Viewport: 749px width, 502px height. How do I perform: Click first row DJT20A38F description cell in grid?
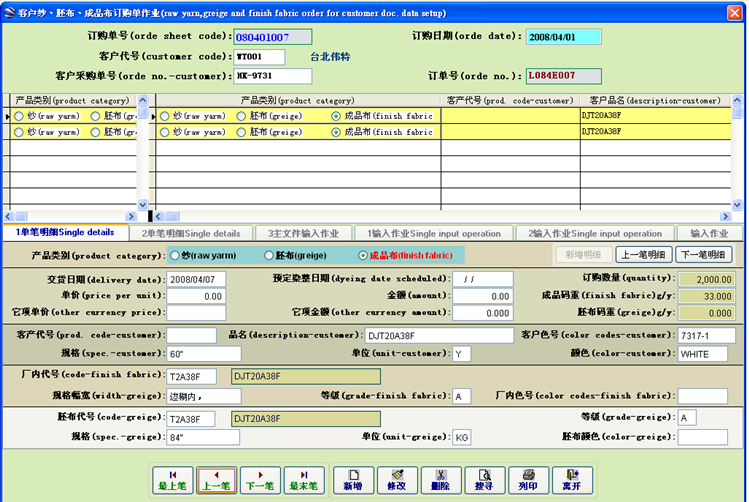pos(655,116)
